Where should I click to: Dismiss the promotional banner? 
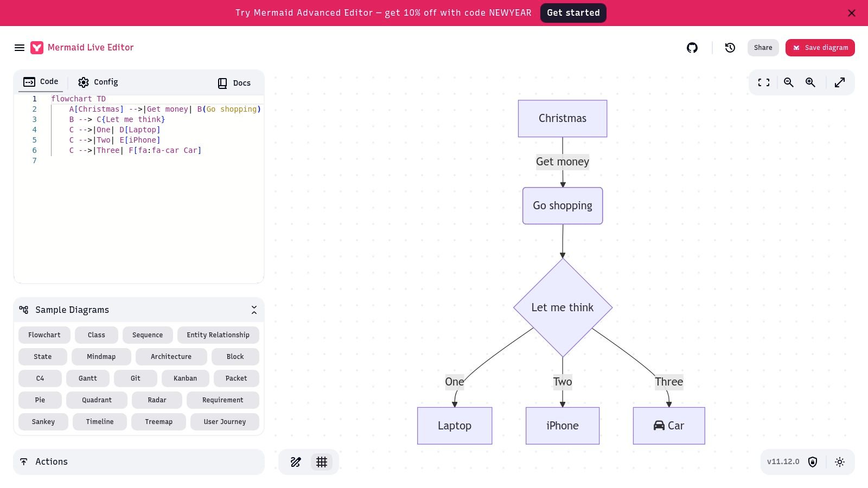coord(852,13)
